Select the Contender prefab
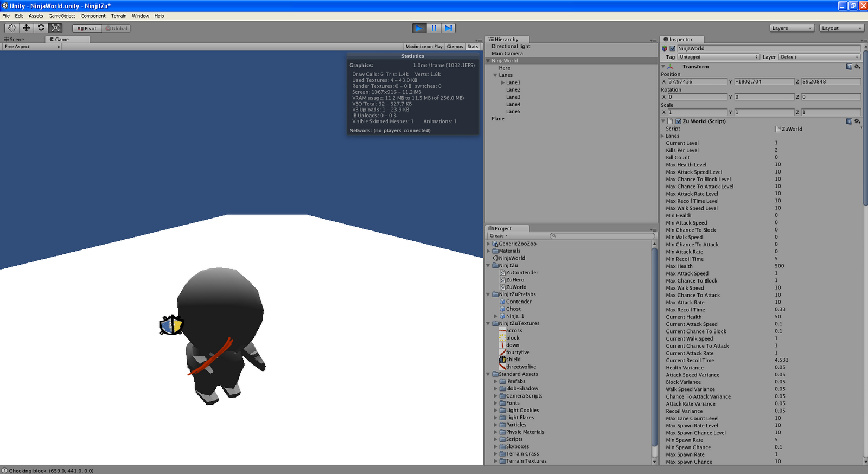Viewport: 868px width, 474px height. (x=515, y=302)
